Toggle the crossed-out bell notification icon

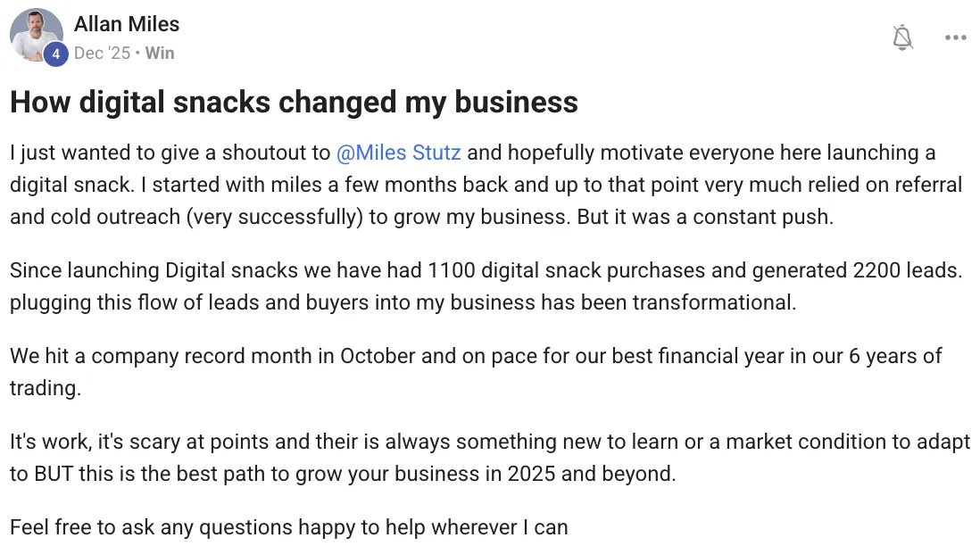pos(903,37)
